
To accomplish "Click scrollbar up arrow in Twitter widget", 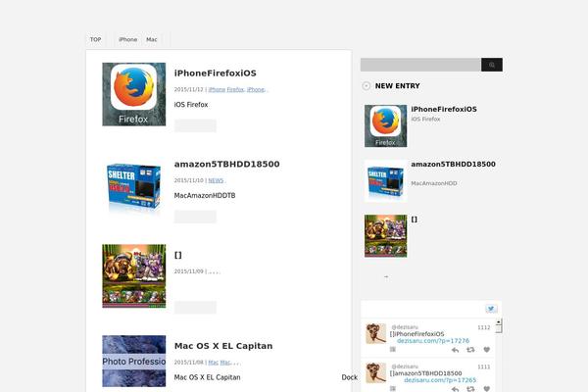I will coord(498,321).
